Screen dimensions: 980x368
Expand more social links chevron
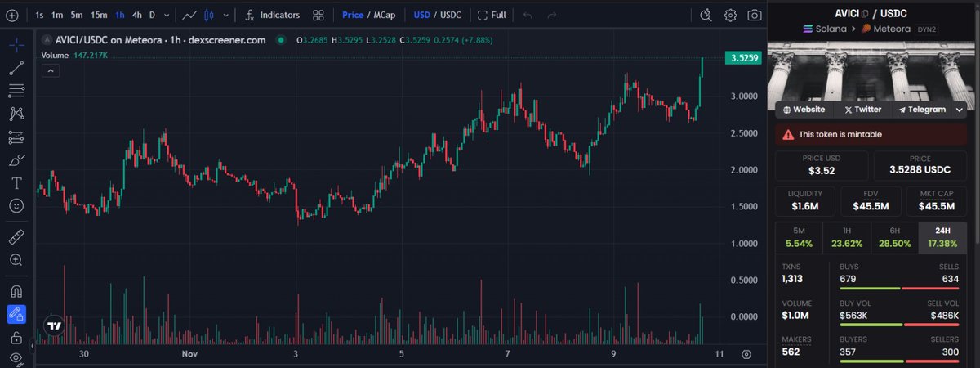coord(960,109)
